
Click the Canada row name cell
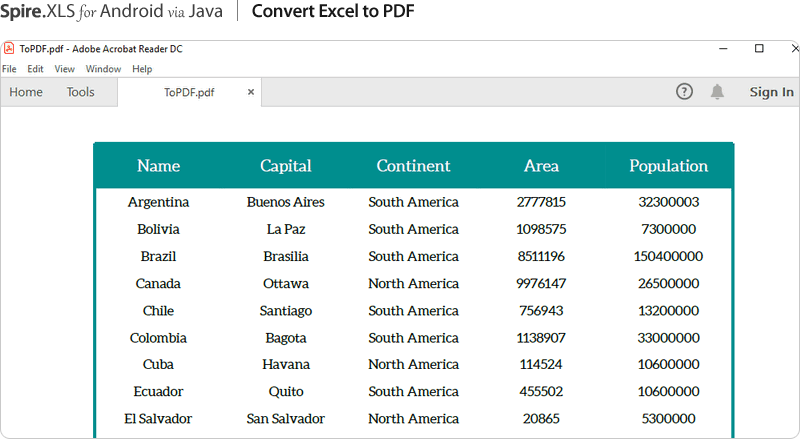158,283
